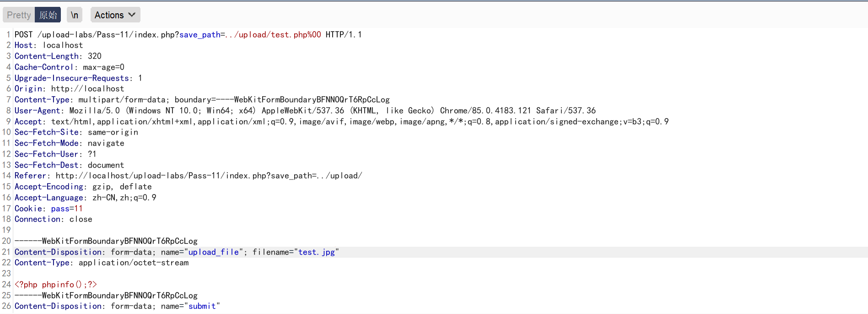
Task: Toggle the \n non-printable characters button
Action: click(74, 15)
